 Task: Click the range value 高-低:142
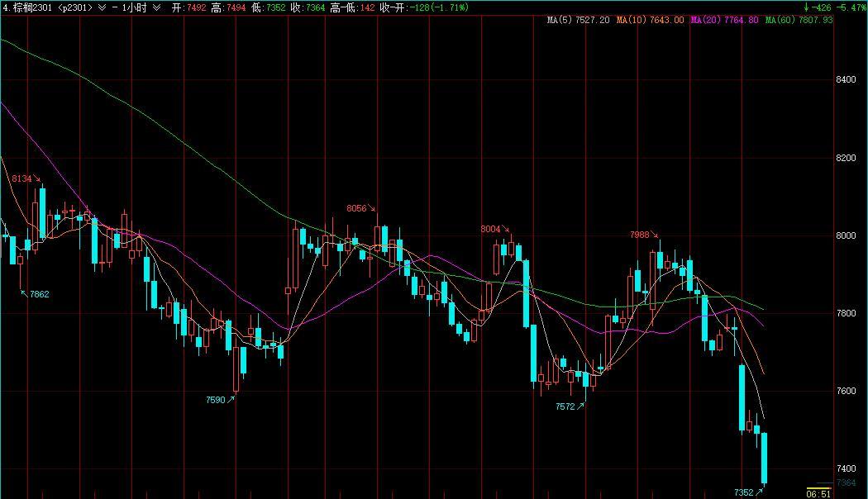point(352,7)
